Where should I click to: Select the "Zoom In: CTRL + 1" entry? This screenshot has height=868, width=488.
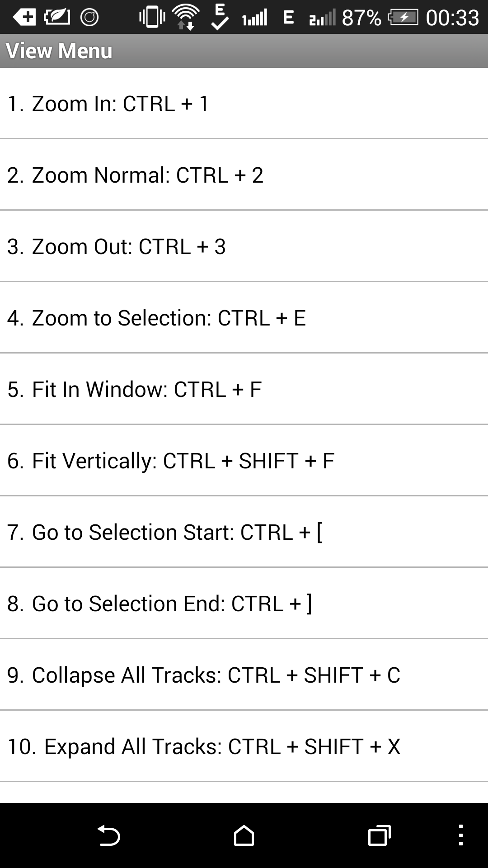click(244, 104)
